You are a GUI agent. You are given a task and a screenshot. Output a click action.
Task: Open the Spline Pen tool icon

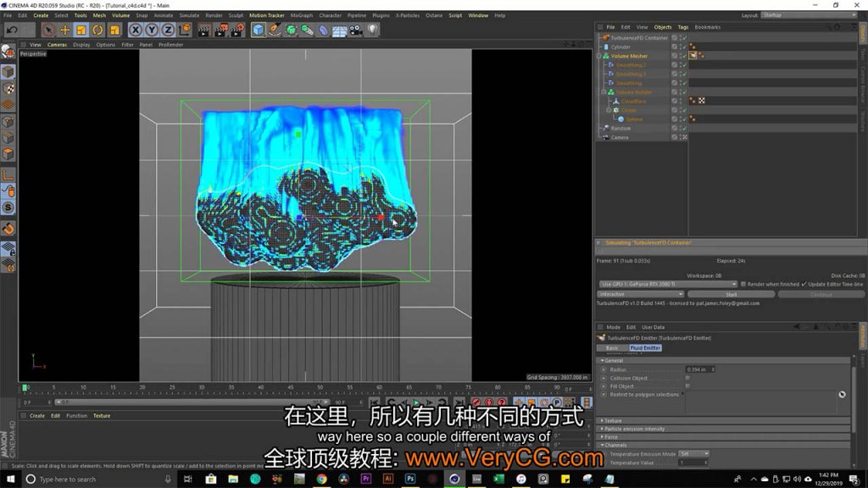click(275, 30)
